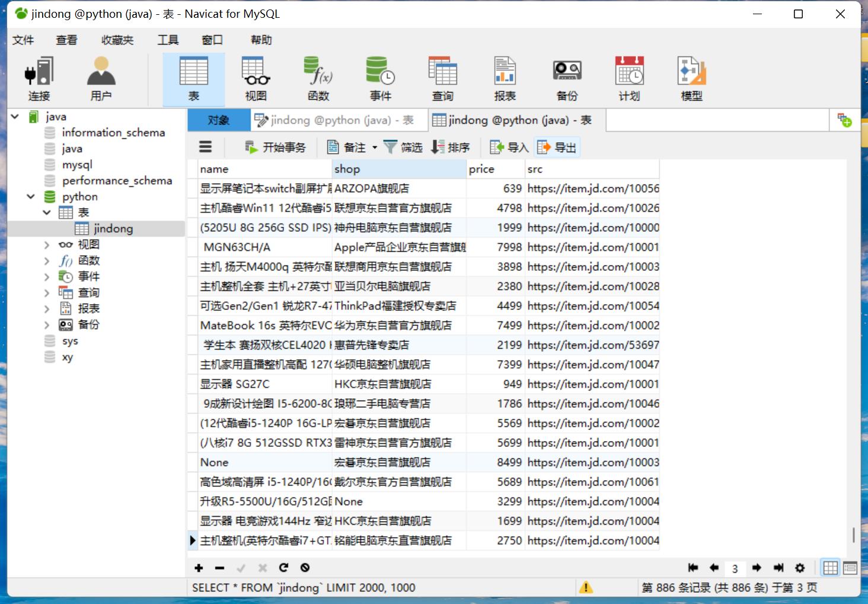Go to the previous page
The width and height of the screenshot is (868, 604).
[x=714, y=568]
